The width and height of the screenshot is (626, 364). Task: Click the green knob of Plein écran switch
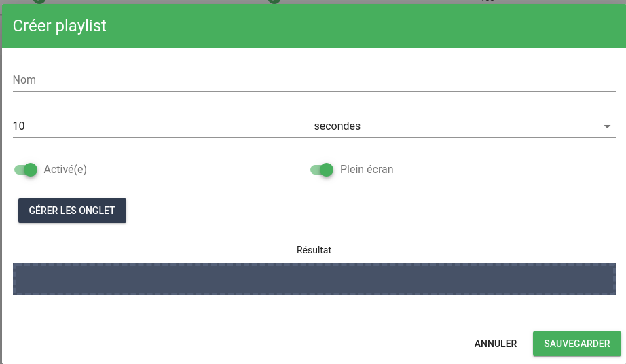[x=327, y=170]
